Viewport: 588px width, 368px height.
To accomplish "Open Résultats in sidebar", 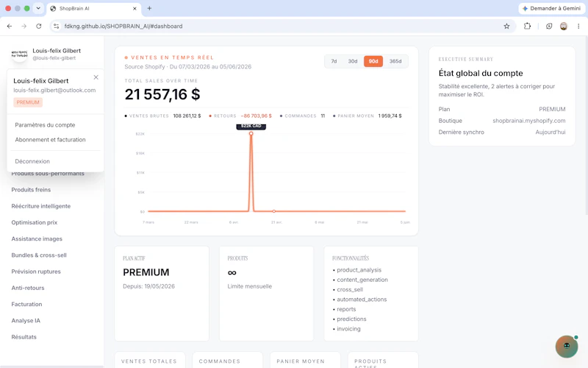I will (24, 337).
